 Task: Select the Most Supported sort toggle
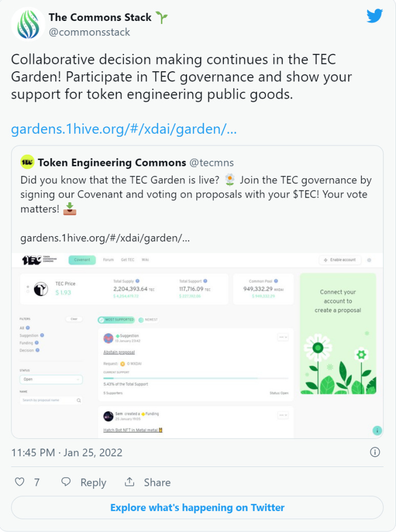tap(116, 320)
